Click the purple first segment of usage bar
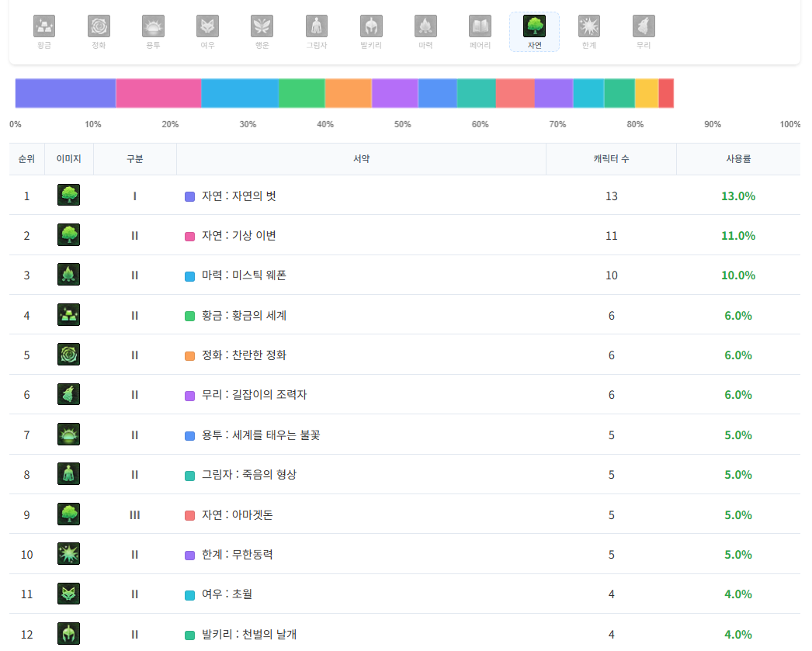812x651 pixels. click(x=65, y=93)
